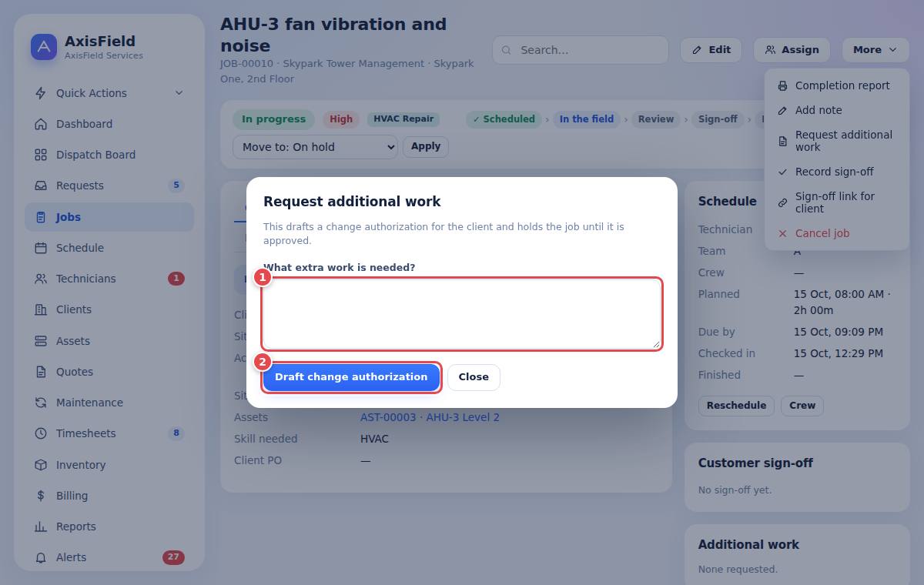Open Schedule calendar icon
The image size is (924, 585).
pos(41,248)
